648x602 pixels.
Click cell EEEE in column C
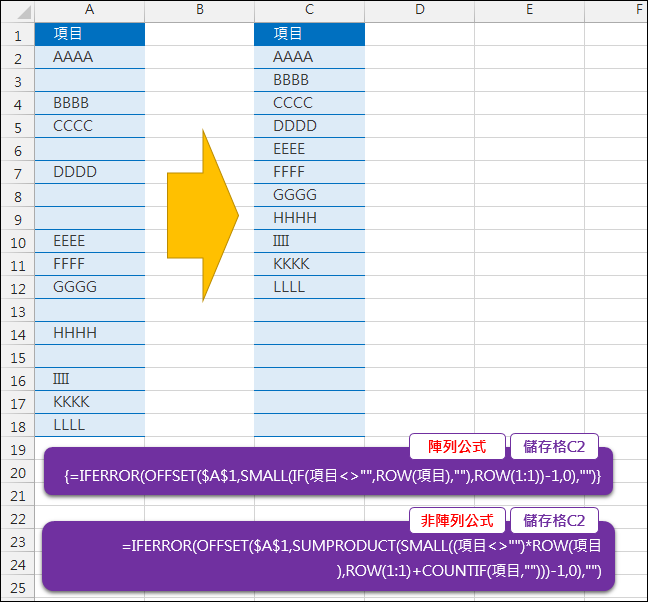click(x=310, y=149)
